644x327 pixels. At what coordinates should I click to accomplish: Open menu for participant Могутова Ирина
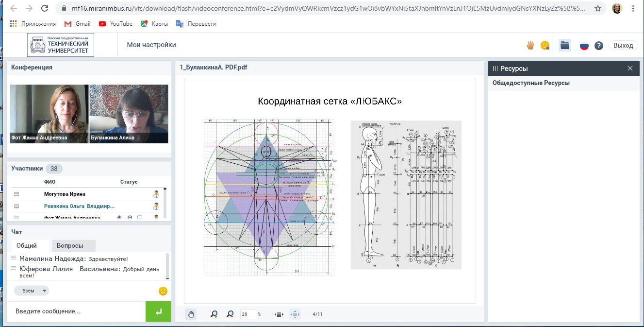16,194
